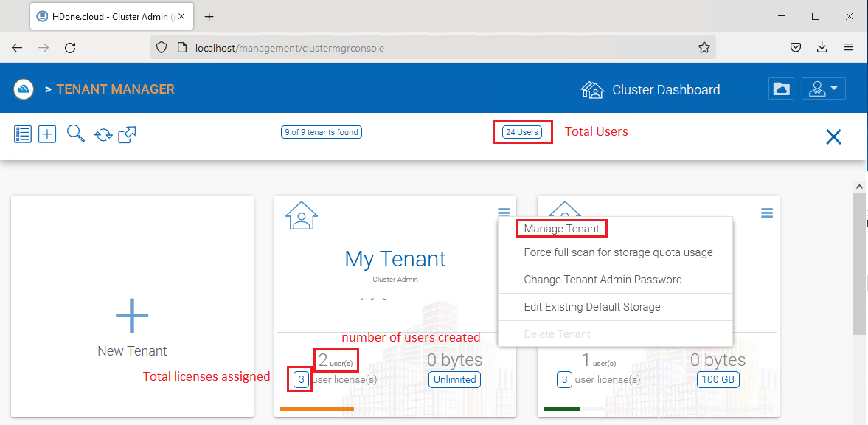
Task: Open the cloud folder icon in header
Action: (x=781, y=89)
